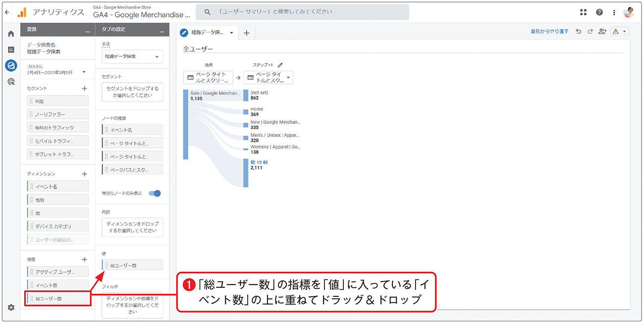Open the Reports bar-chart icon in sidebar
644x323 pixels.
point(11,50)
